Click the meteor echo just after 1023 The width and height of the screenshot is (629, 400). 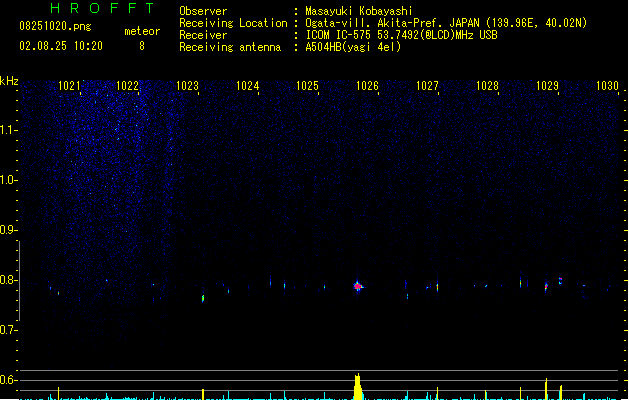coord(203,298)
